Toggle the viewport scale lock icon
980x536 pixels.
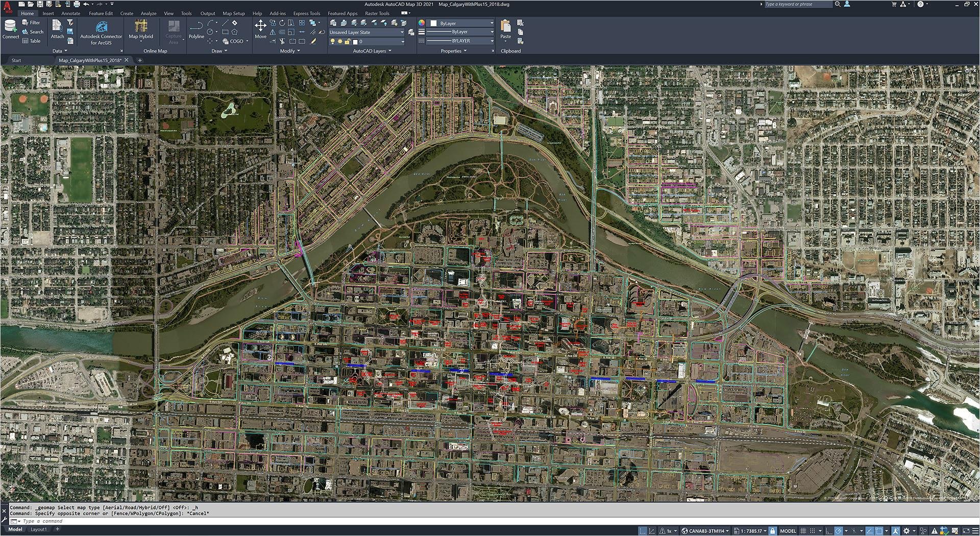773,531
